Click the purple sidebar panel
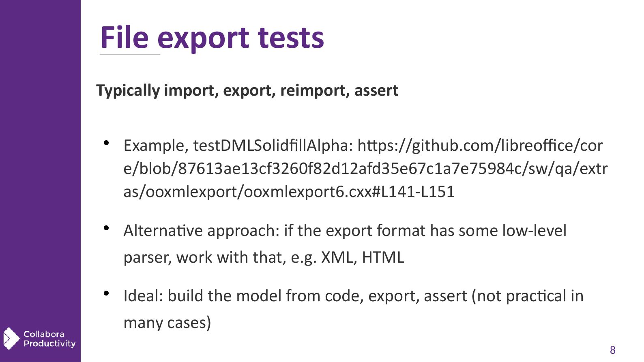644x362 pixels. pos(40,162)
